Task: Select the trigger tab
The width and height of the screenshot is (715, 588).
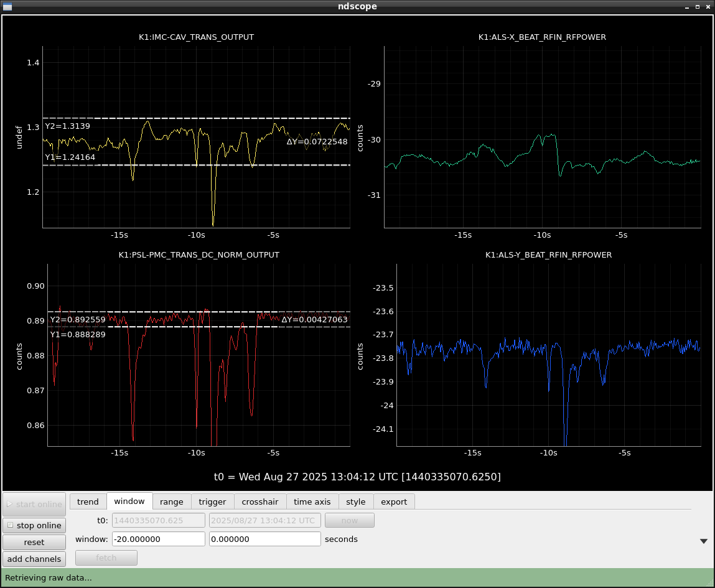Action: pos(212,502)
